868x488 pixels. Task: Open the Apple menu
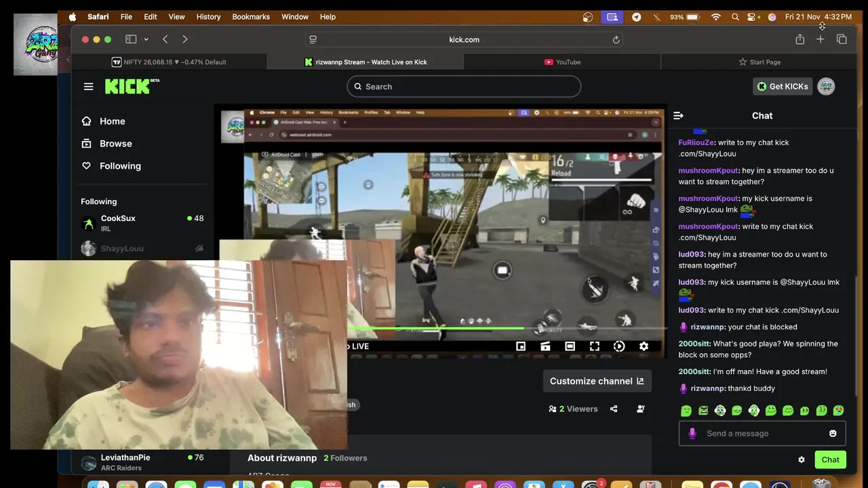(73, 17)
